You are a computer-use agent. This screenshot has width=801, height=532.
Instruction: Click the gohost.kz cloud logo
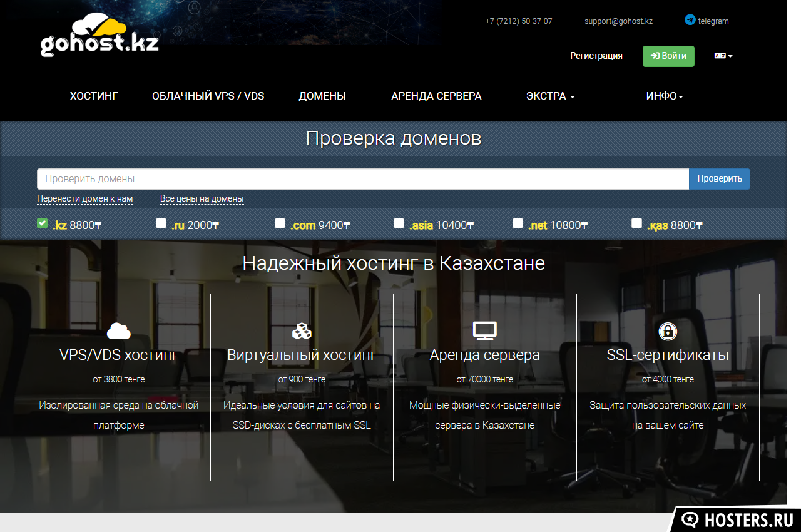click(99, 36)
